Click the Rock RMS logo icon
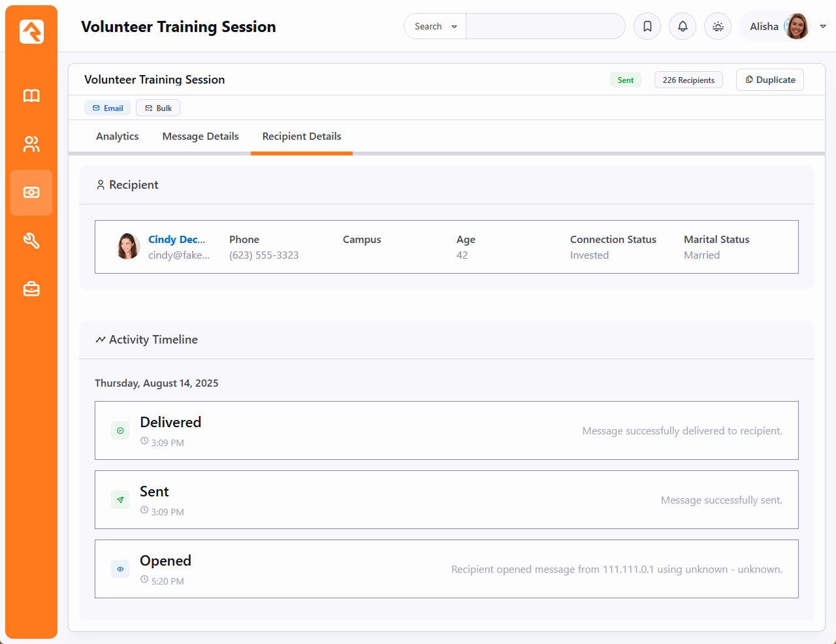 31,31
